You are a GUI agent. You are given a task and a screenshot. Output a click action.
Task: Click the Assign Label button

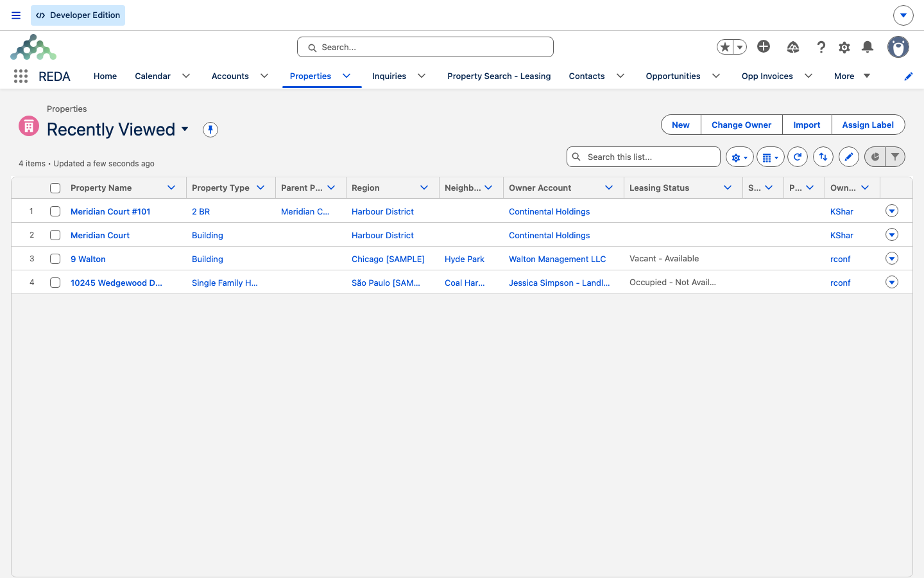point(868,125)
